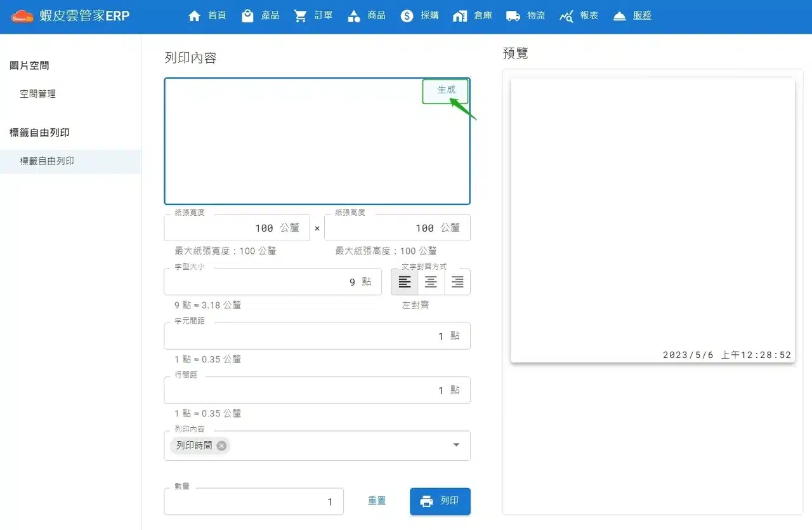Click the 字元間距 input field
This screenshot has height=530, width=812.
click(x=317, y=336)
